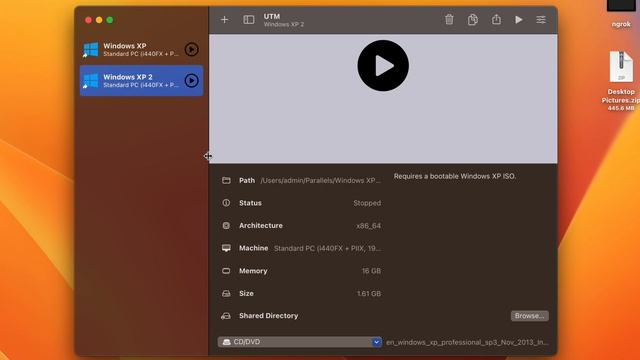Start Windows XP 2 with the large play button
Viewport: 640px width, 360px height.
[383, 65]
